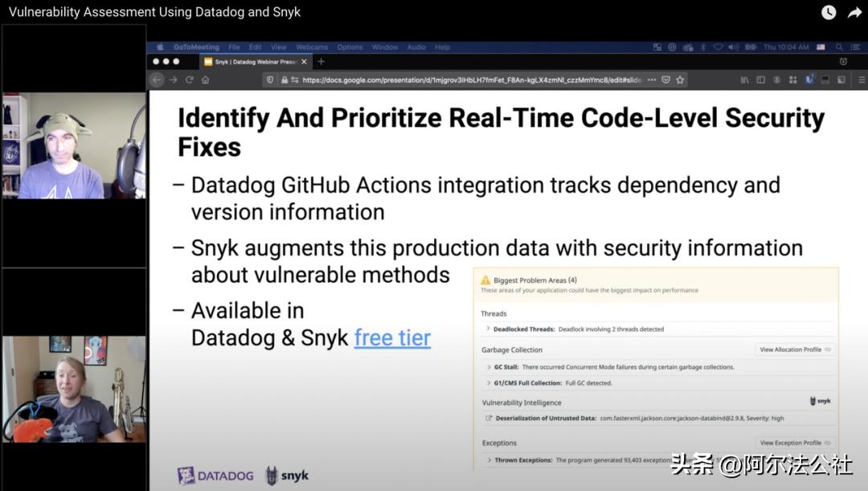This screenshot has height=491, width=868.
Task: Click the free tier link on the slide
Action: (391, 338)
